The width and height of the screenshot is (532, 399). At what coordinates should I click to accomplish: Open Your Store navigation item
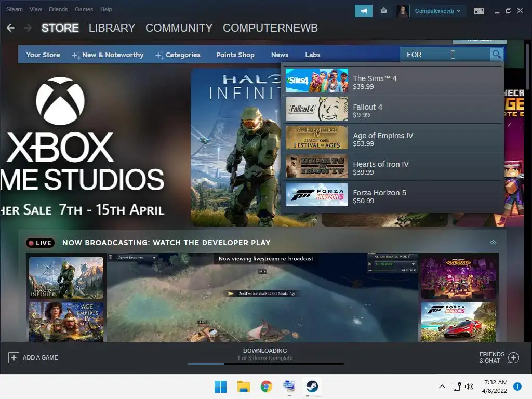click(43, 55)
